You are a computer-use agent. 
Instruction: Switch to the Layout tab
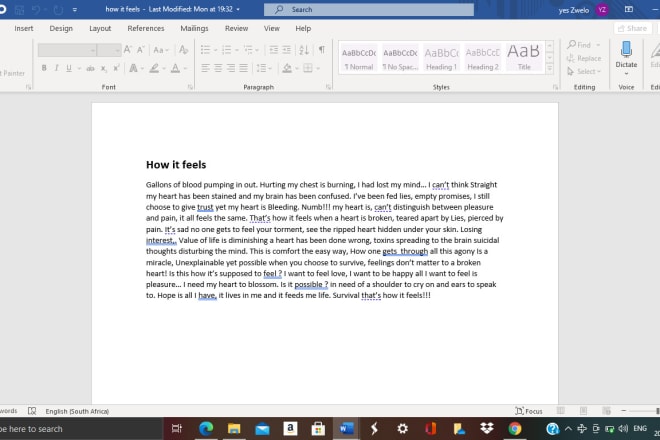click(100, 29)
